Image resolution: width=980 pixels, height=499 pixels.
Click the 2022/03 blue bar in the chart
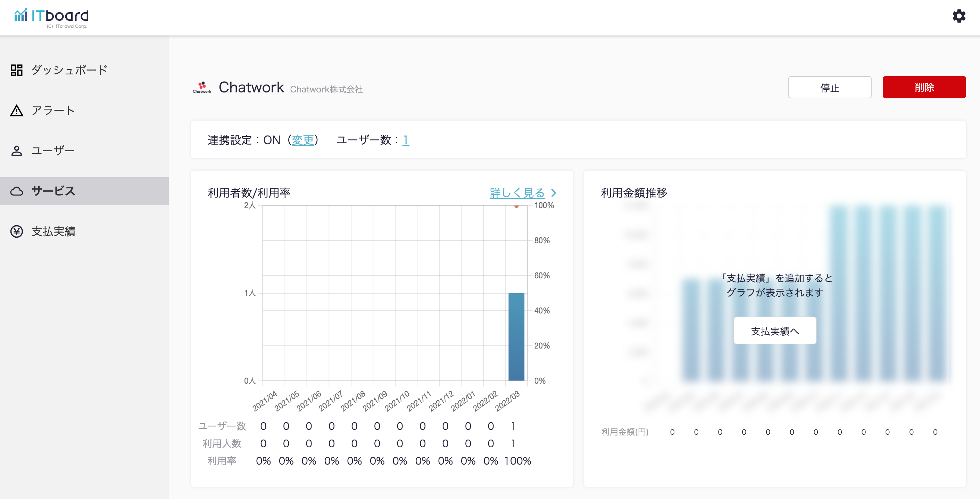tap(516, 336)
